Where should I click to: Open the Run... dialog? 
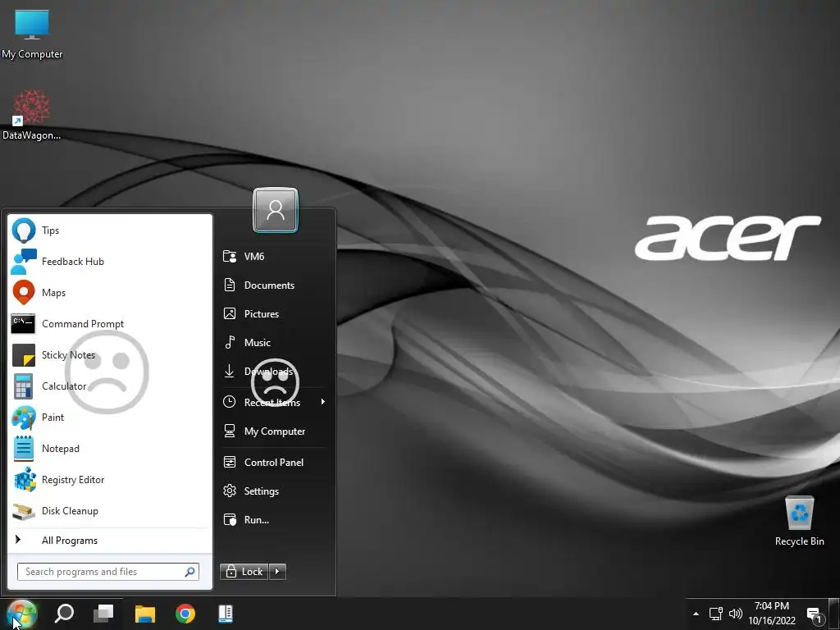pos(273,519)
